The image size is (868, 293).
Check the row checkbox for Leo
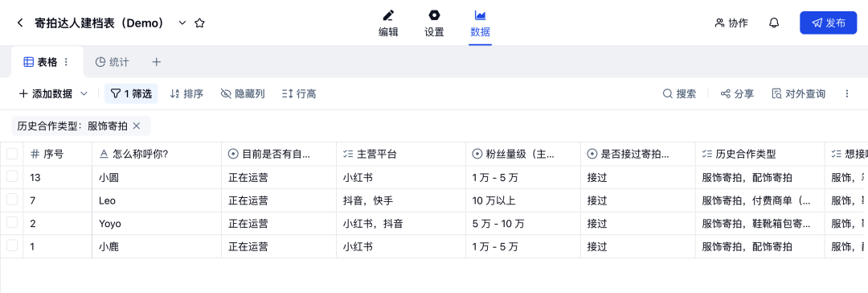11,200
